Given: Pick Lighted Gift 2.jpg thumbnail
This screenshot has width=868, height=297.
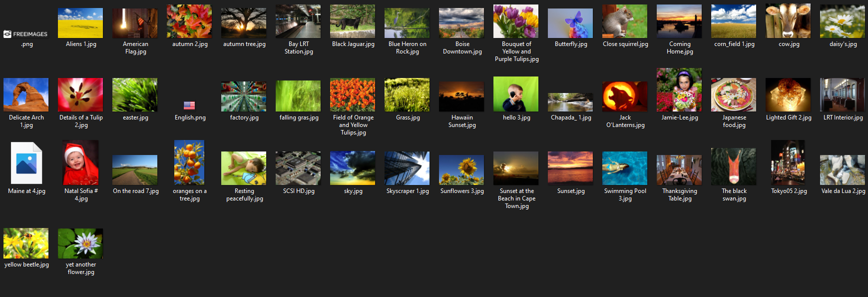Looking at the screenshot, I should click(x=788, y=94).
